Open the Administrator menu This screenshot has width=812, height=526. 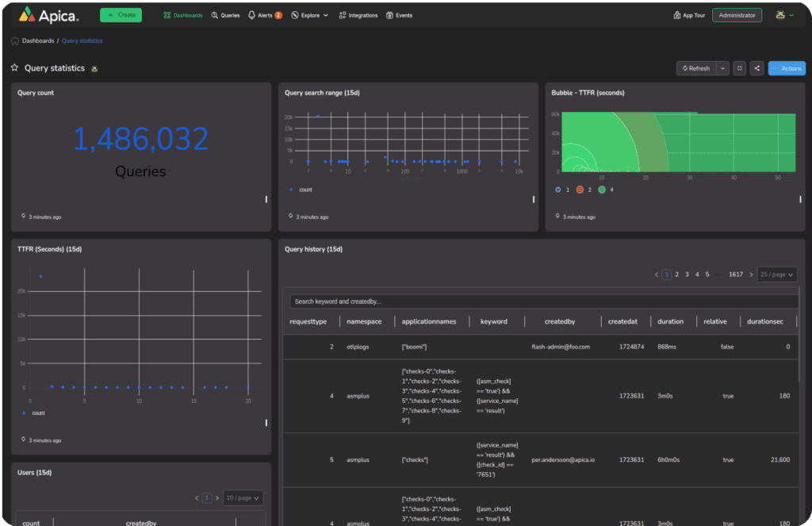pos(737,14)
